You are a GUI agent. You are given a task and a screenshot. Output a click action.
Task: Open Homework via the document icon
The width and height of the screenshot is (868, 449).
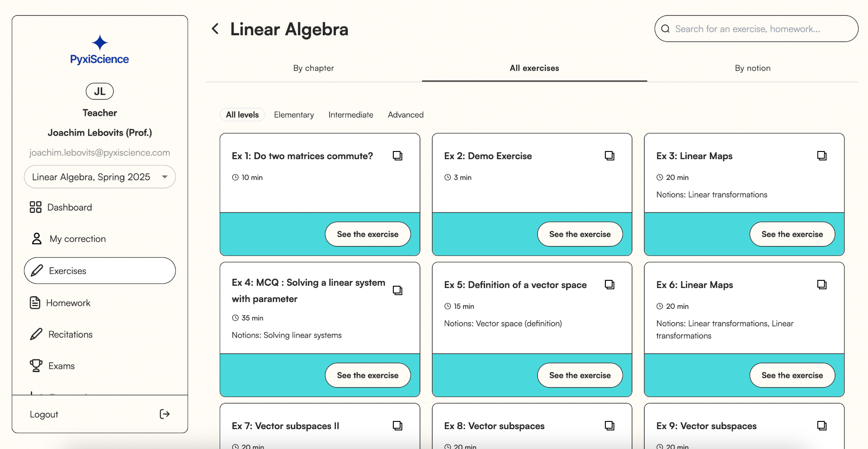tap(36, 302)
